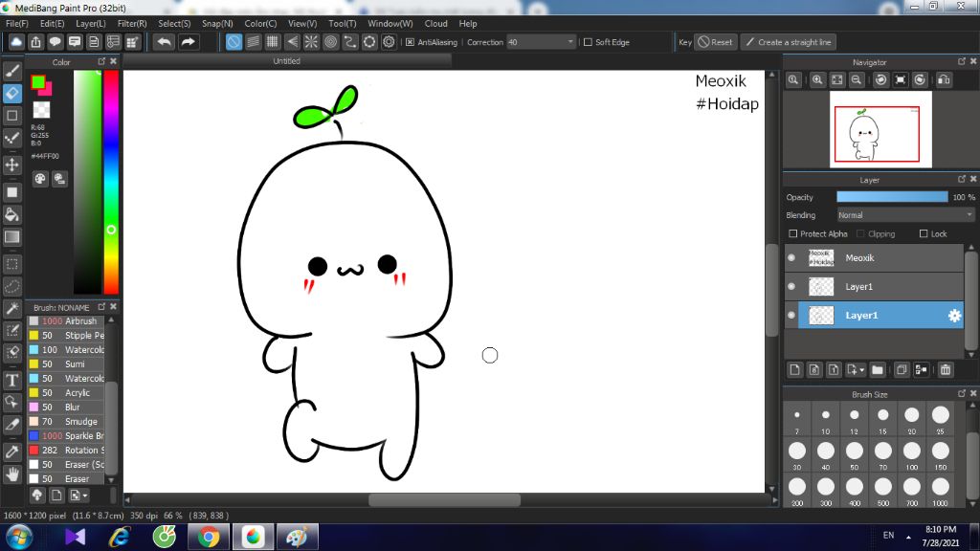Screen dimensions: 980x551
Task: Click the Redo arrow in toolbar
Action: click(188, 42)
